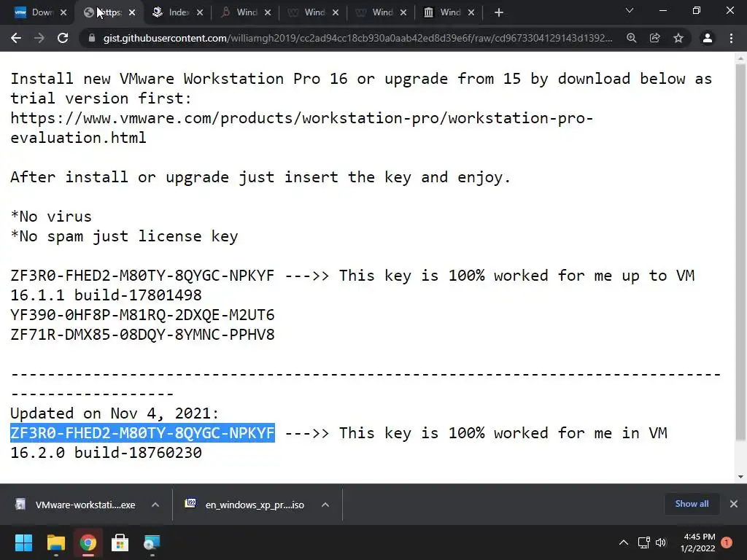Share this page via share icon
This screenshot has width=747, height=560.
click(655, 38)
